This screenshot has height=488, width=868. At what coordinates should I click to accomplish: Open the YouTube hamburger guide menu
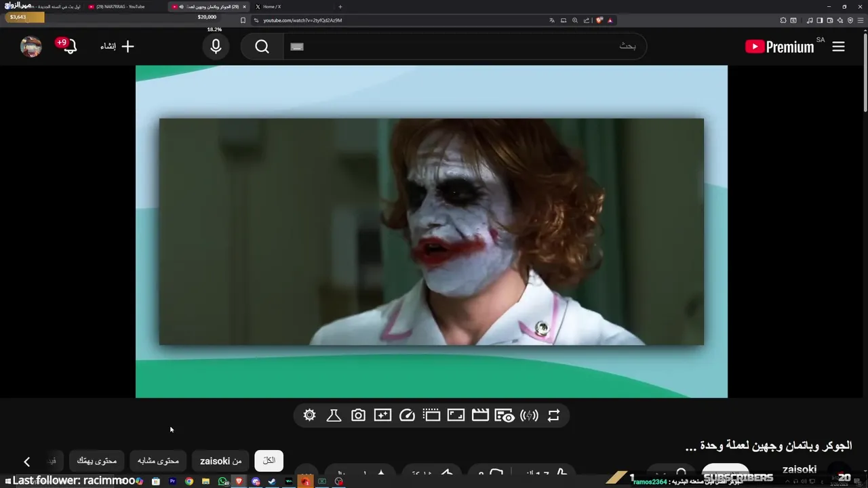[838, 47]
